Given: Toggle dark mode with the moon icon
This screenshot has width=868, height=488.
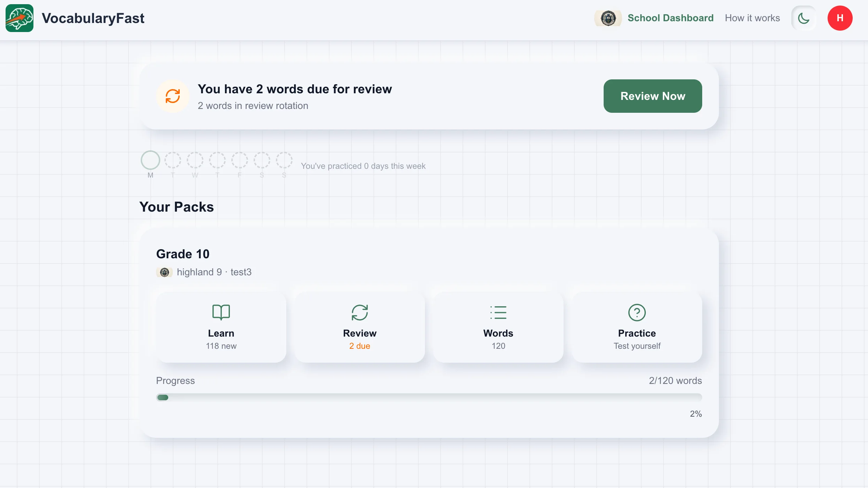Looking at the screenshot, I should tap(804, 18).
